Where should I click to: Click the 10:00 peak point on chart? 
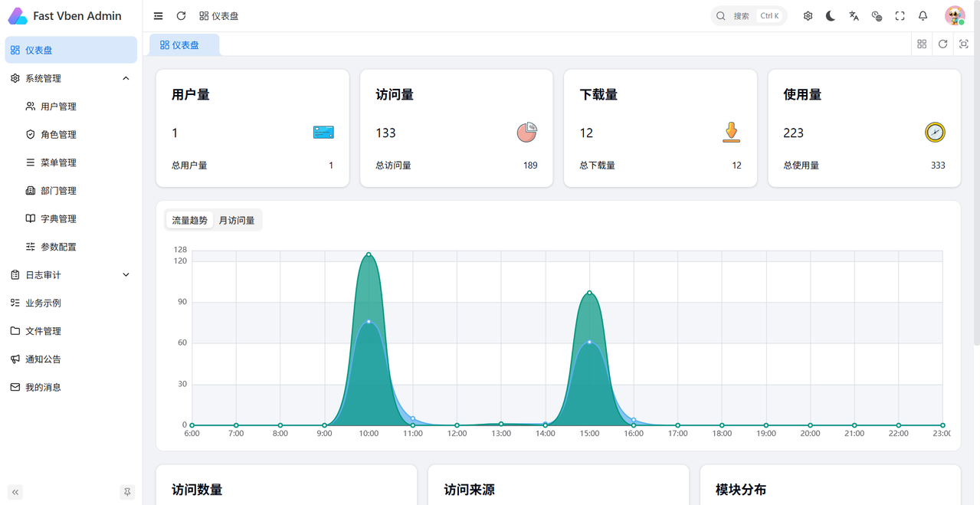point(369,254)
